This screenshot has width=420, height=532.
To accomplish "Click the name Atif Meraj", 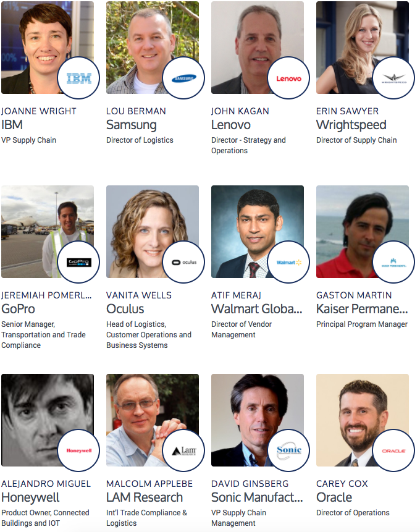I will pyautogui.click(x=236, y=295).
